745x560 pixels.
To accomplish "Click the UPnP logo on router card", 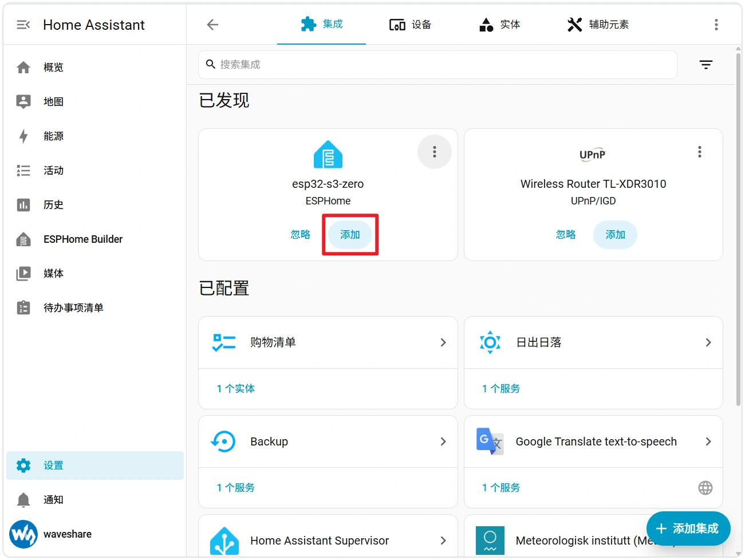I will click(x=593, y=155).
